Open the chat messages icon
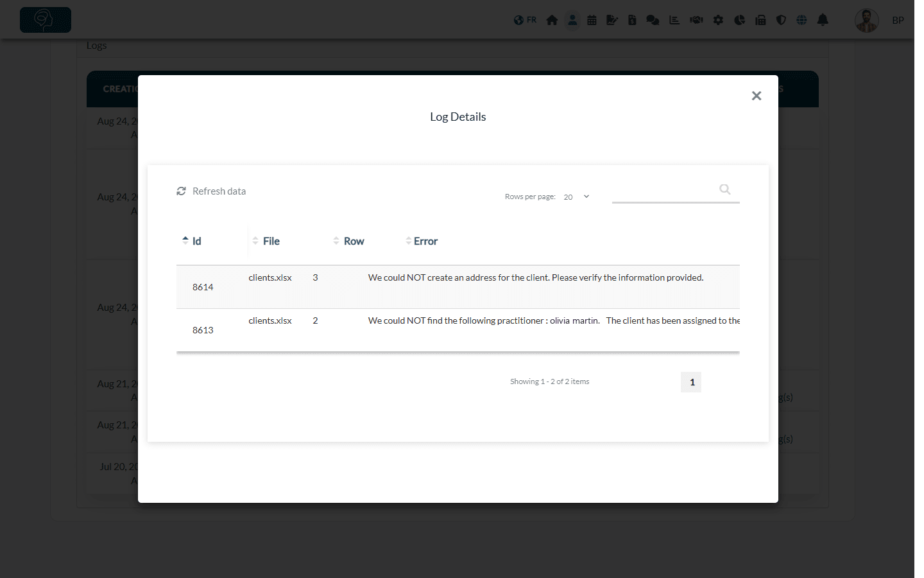The width and height of the screenshot is (924, 578). click(653, 20)
